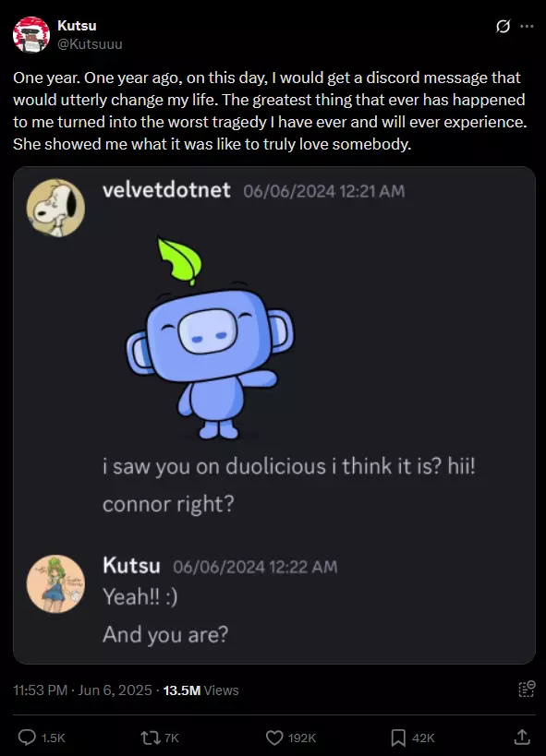Open the Grok explain icon
Viewport: 546px width, 756px height.
503,26
